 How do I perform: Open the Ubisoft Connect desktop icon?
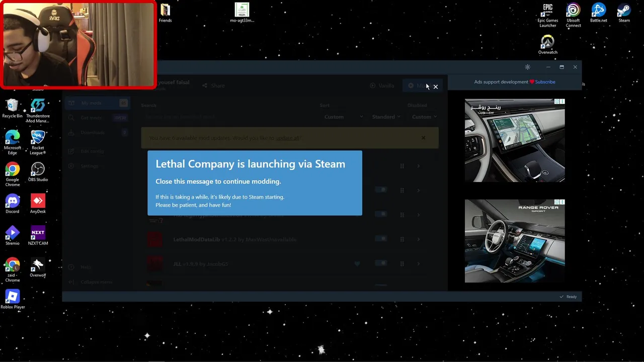[573, 15]
